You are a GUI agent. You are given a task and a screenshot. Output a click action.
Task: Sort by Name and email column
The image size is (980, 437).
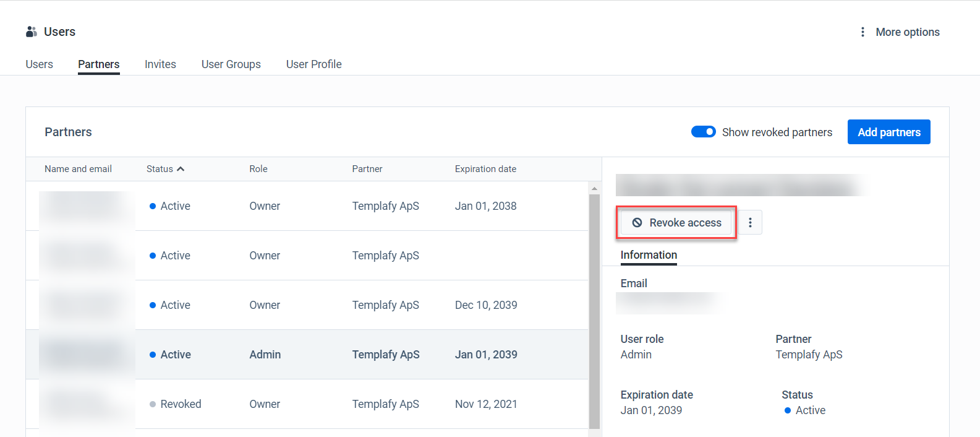[x=78, y=169]
